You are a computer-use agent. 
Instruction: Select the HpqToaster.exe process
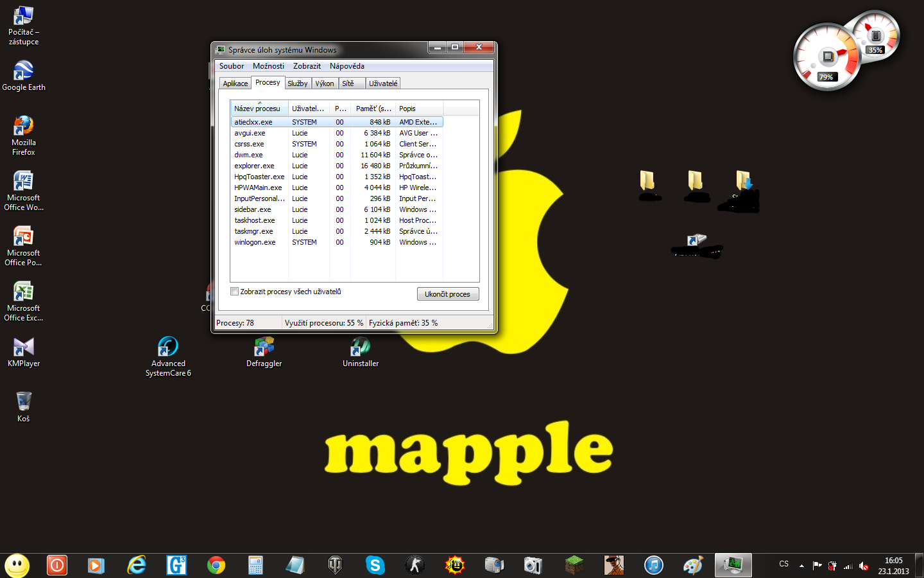(336, 177)
